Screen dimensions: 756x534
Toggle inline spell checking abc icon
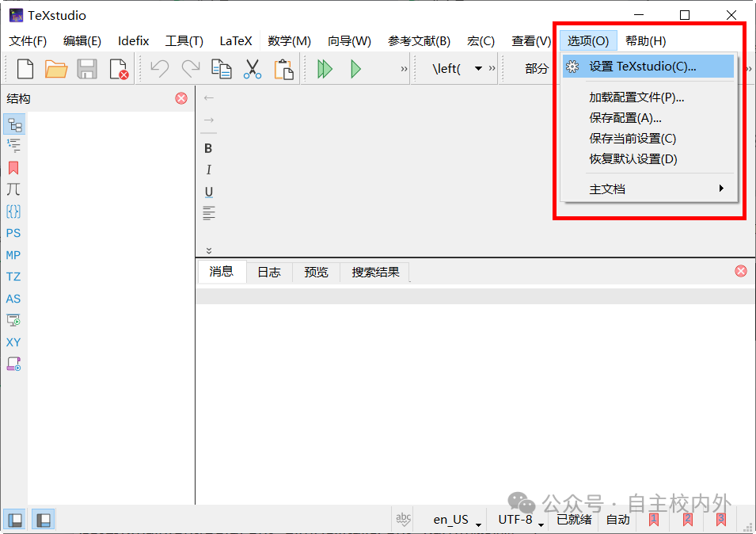coord(403,520)
